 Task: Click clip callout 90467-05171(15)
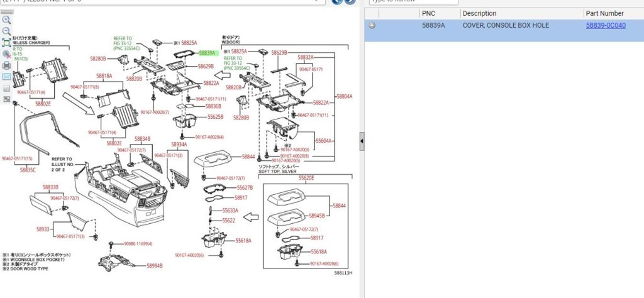pyautogui.click(x=17, y=158)
